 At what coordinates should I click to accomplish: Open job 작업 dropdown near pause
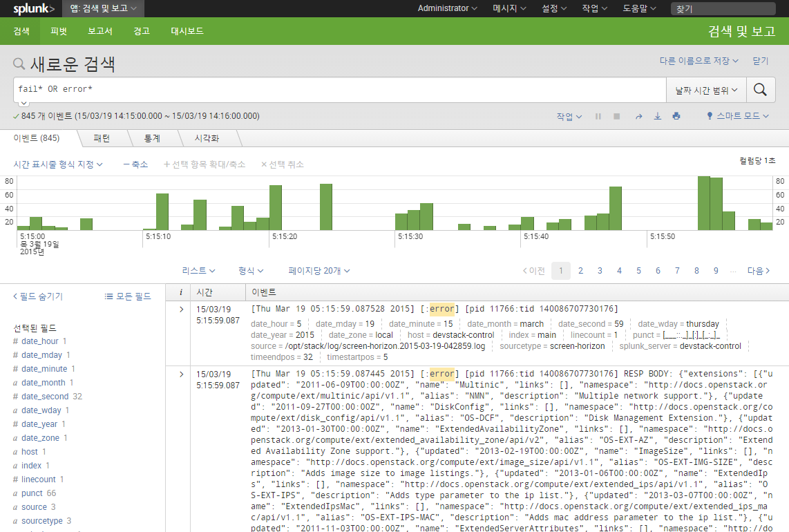pyautogui.click(x=569, y=116)
